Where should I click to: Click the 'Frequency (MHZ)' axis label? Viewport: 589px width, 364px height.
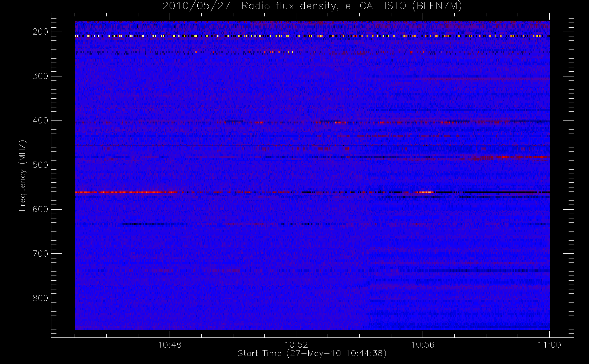point(23,175)
